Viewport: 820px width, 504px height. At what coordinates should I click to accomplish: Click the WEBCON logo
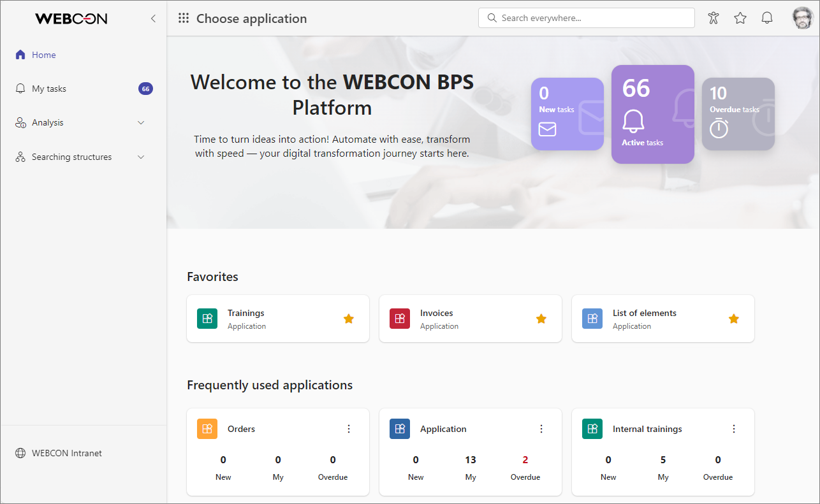coord(71,18)
